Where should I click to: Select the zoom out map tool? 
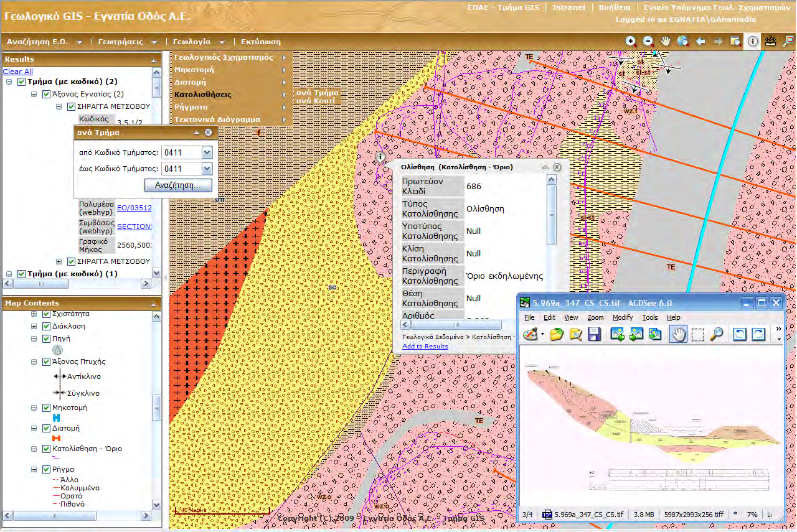[648, 41]
